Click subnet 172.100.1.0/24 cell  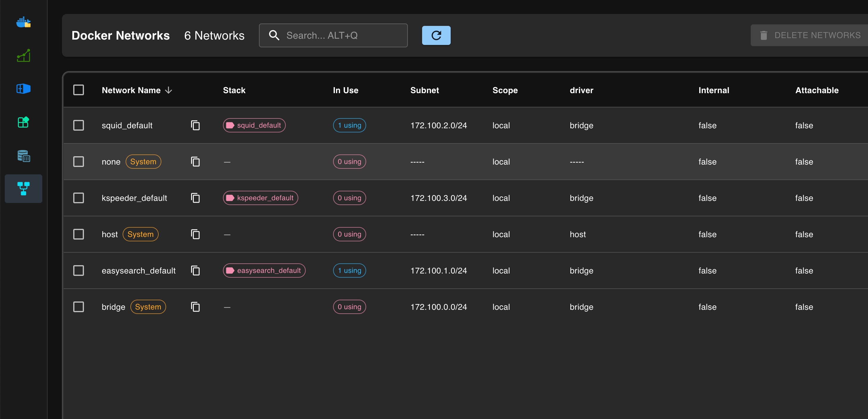click(439, 271)
